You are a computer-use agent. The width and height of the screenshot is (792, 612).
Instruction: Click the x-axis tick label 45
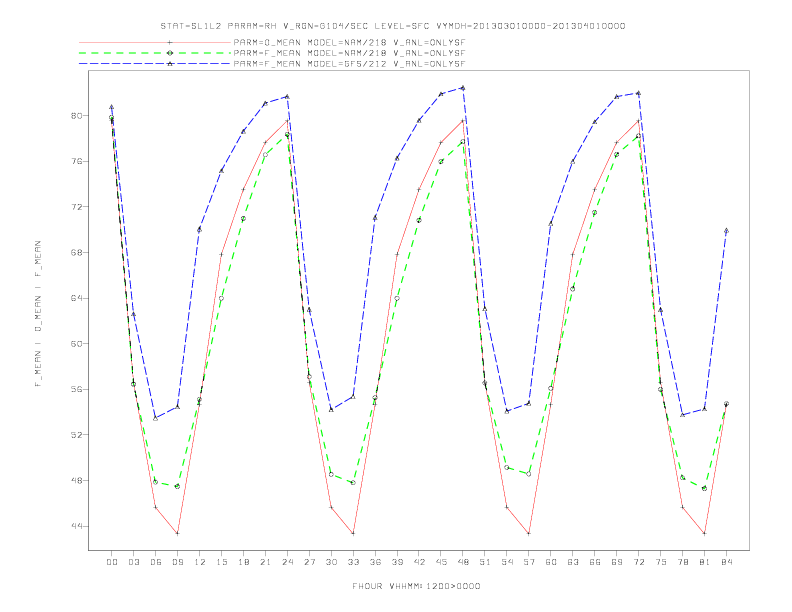tap(441, 562)
